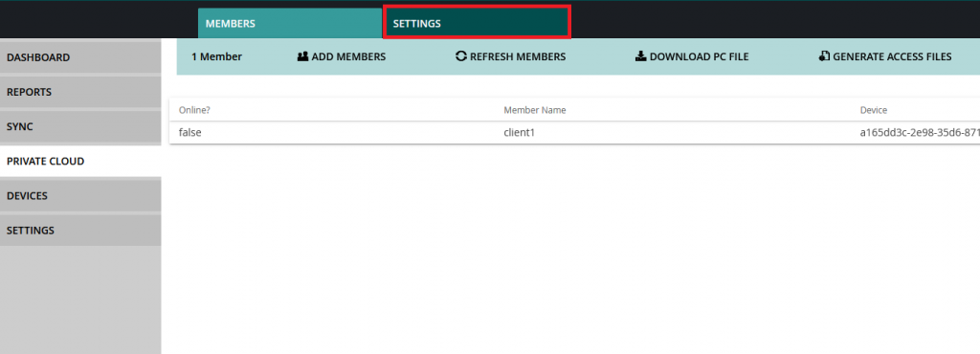Click the 'Member Name' column header
Screen dimensions: 980x354
535,110
